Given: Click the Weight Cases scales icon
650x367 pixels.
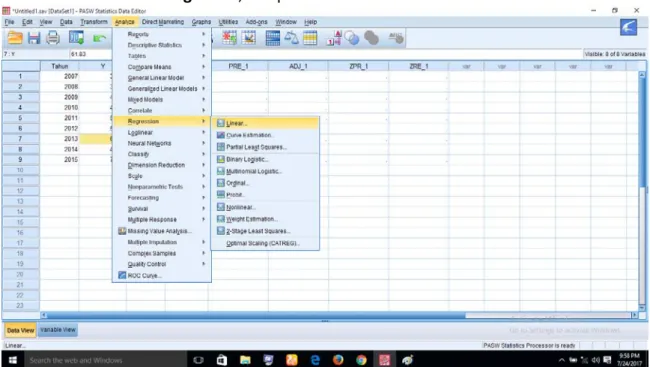Looking at the screenshot, I should coord(291,38).
